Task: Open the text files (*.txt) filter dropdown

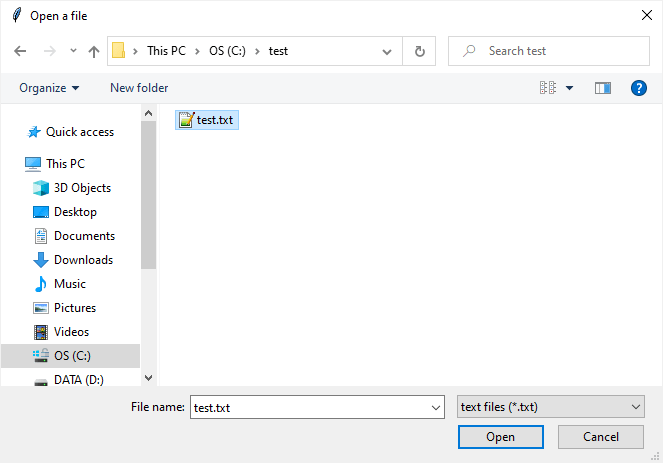Action: pos(551,407)
